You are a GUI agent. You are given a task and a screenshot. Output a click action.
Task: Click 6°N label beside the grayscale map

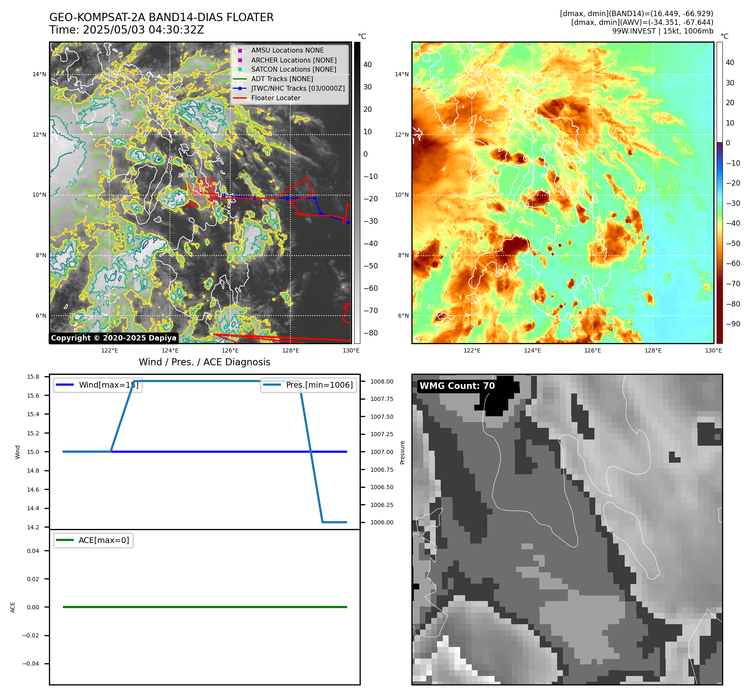(x=41, y=316)
